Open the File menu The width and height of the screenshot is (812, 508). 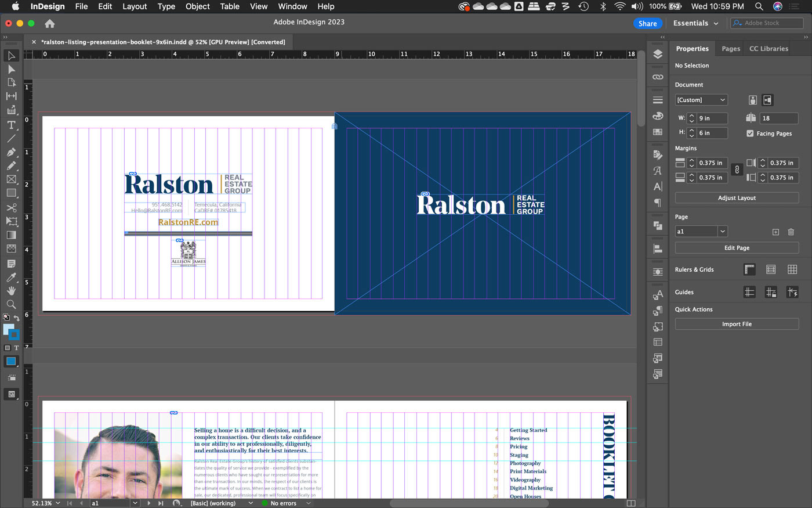81,6
